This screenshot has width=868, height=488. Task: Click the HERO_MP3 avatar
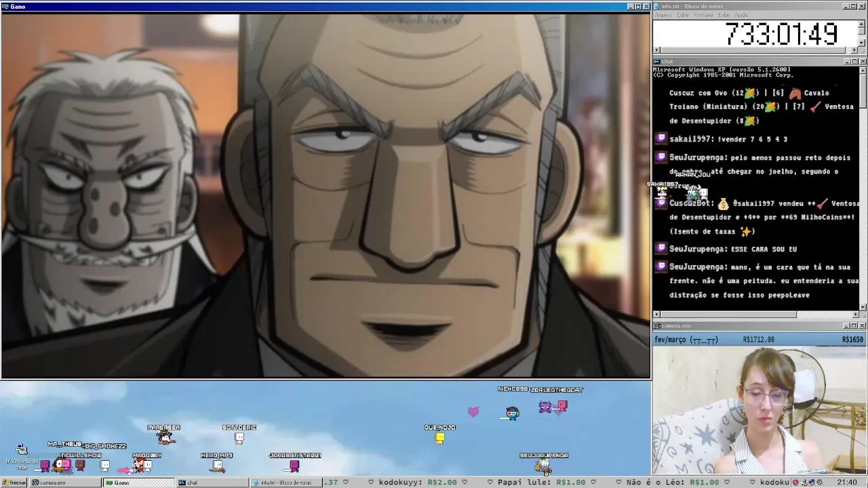(217, 466)
